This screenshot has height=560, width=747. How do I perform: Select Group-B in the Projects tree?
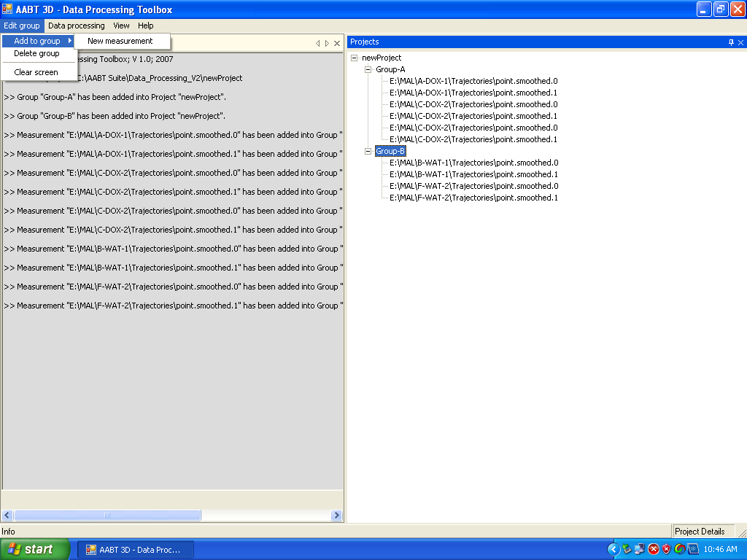pos(390,152)
